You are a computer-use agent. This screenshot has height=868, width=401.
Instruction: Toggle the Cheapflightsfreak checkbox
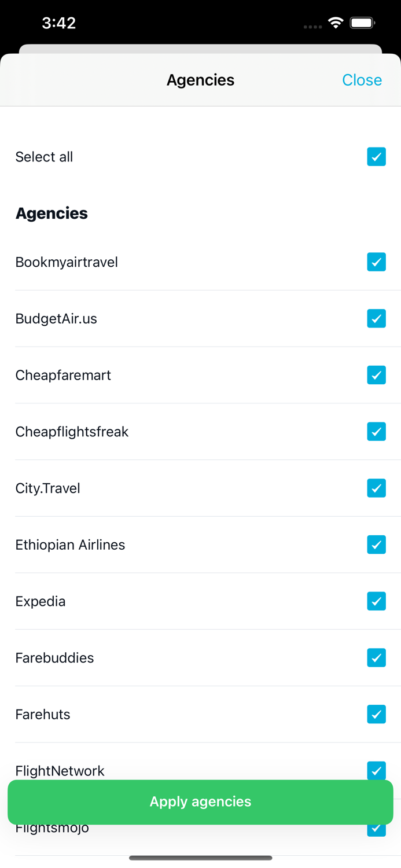(376, 431)
